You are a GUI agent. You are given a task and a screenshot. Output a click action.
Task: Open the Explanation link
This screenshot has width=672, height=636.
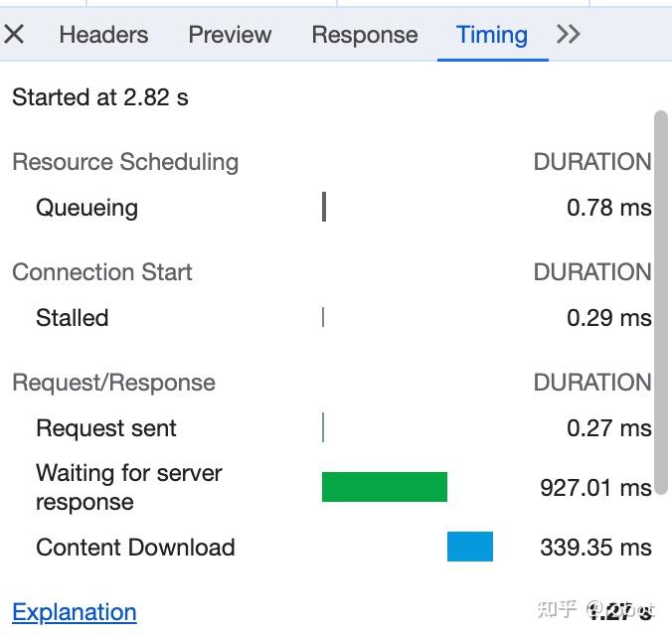[75, 612]
